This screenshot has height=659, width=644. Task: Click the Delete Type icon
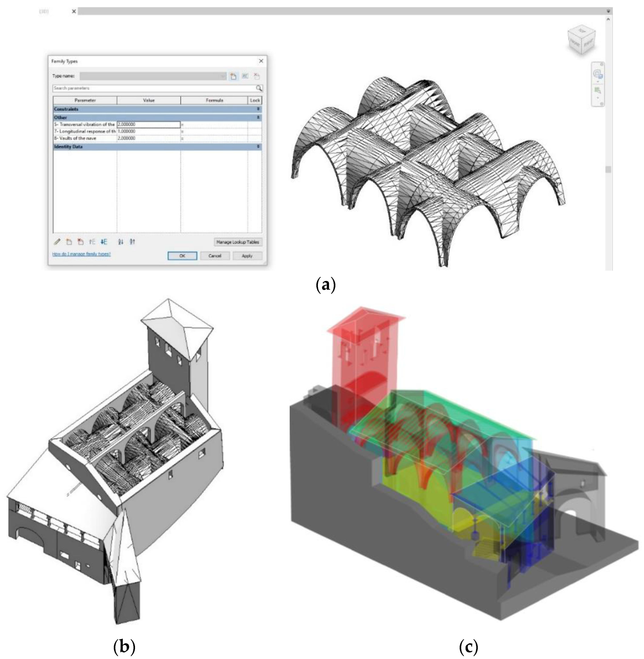tap(257, 76)
